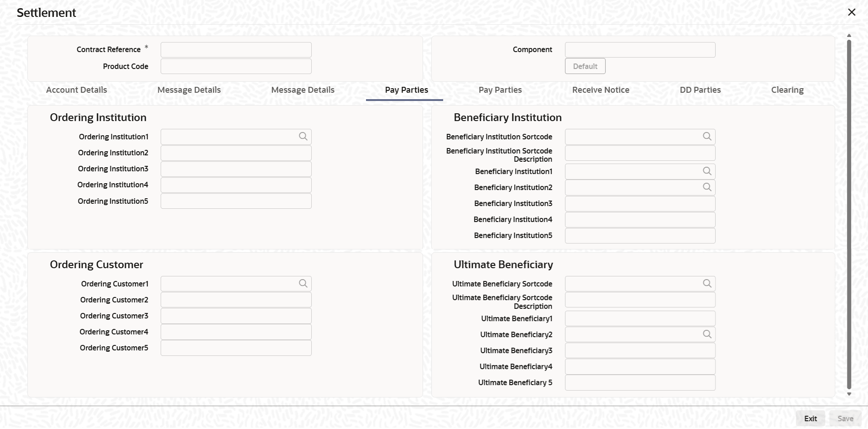The width and height of the screenshot is (868, 429).
Task: Click the Ultimate Beneficiary section heading
Action: pyautogui.click(x=503, y=265)
